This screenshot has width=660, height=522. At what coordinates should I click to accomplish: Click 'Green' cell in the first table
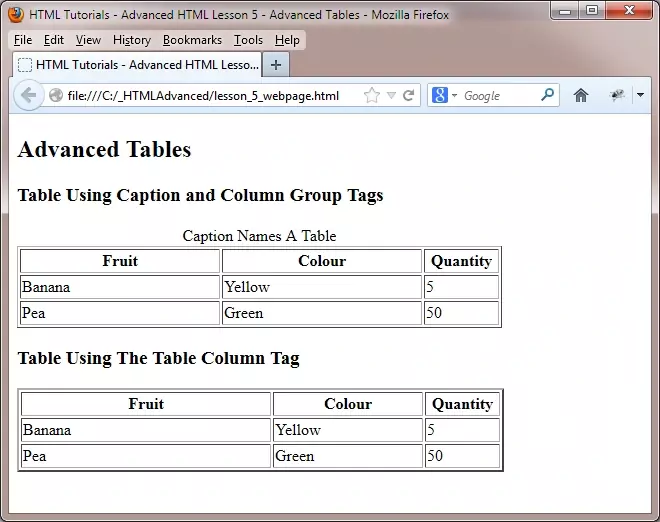pyautogui.click(x=322, y=313)
